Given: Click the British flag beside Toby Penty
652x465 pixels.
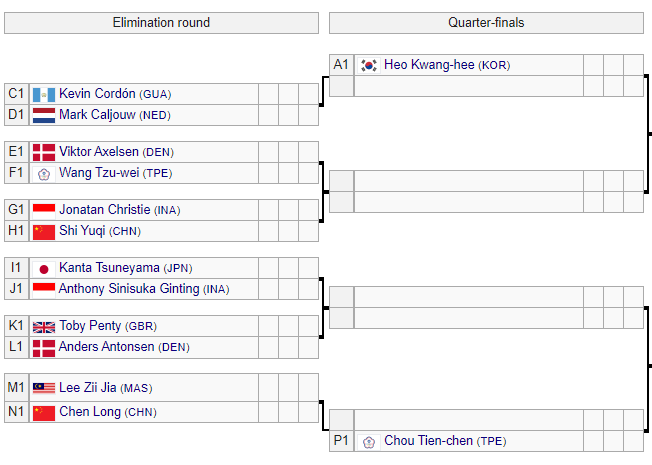Looking at the screenshot, I should pyautogui.click(x=44, y=326).
